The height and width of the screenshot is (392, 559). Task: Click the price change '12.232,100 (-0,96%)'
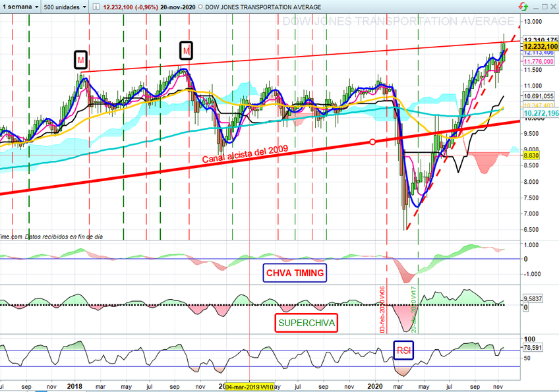[131, 7]
